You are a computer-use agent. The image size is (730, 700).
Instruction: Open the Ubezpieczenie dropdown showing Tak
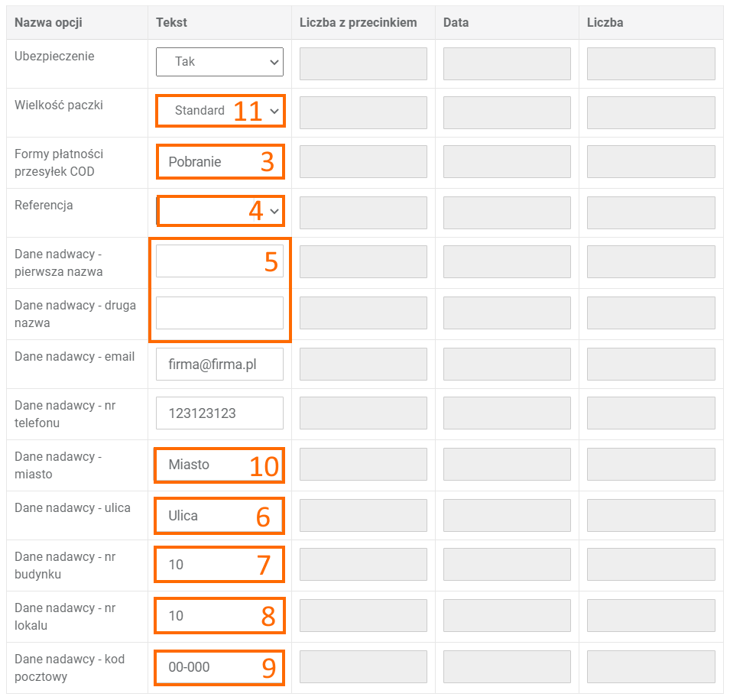coord(219,62)
